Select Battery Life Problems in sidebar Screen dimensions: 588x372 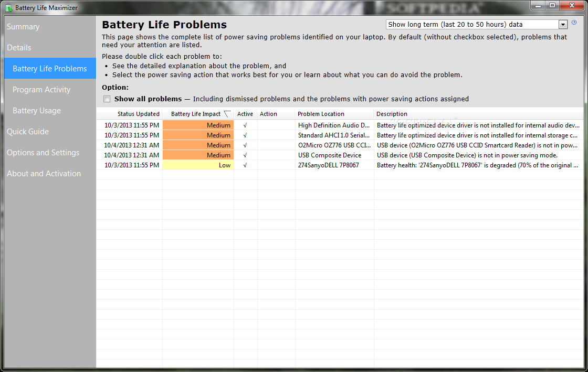pyautogui.click(x=50, y=69)
